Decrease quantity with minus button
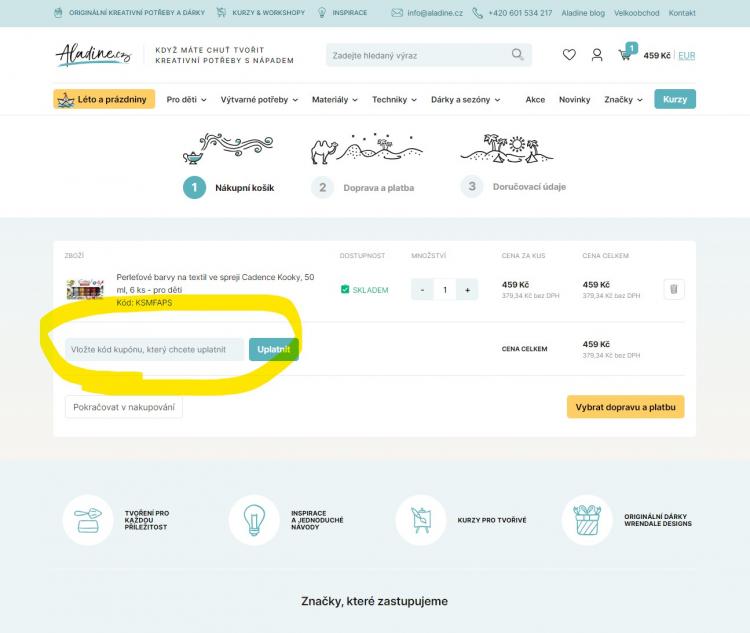This screenshot has width=750, height=633. (422, 290)
